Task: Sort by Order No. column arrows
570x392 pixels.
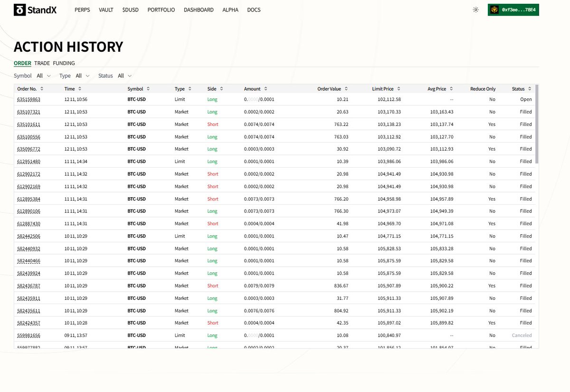Action: (42, 89)
